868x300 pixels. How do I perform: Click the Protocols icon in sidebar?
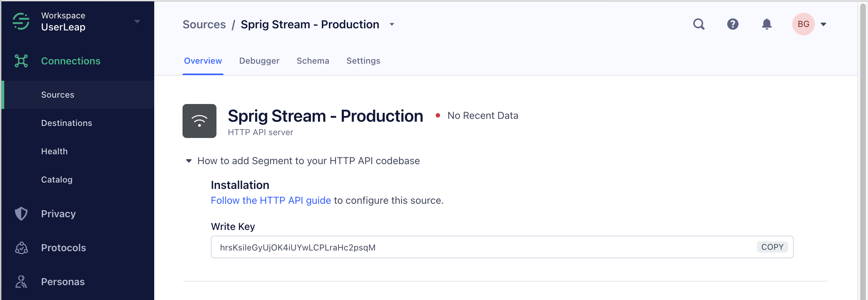point(21,248)
